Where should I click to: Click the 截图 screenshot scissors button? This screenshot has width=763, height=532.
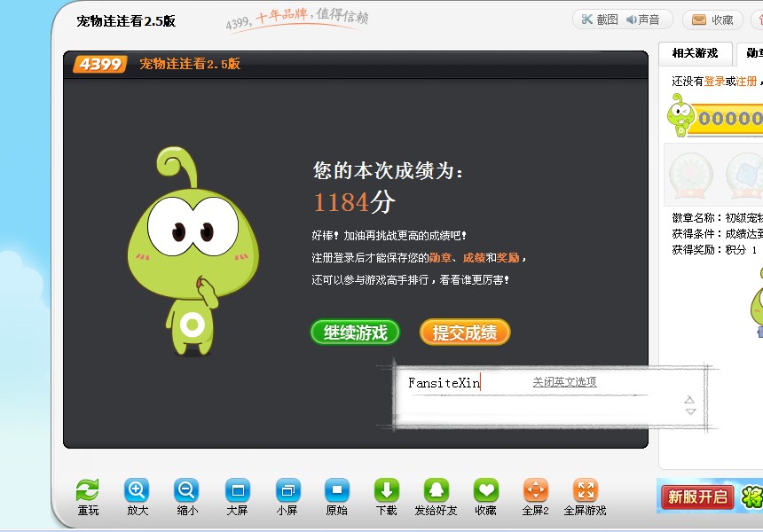tap(600, 20)
